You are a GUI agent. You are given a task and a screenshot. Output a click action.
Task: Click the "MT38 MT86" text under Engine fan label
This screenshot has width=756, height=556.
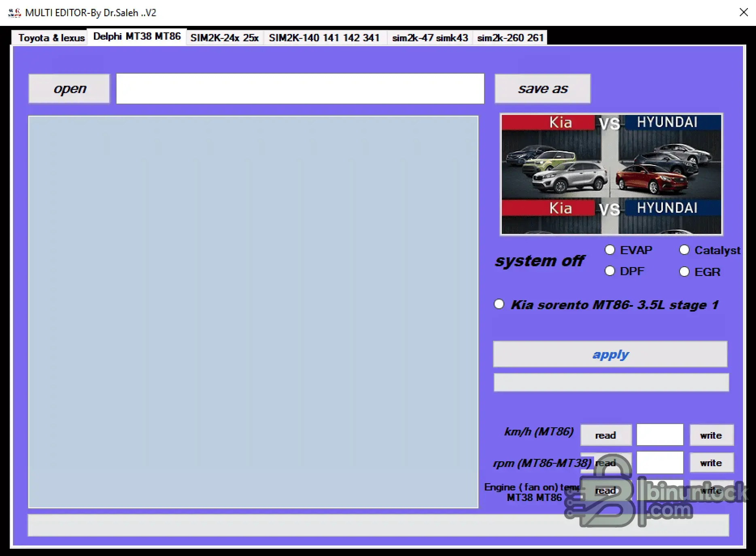point(534,498)
